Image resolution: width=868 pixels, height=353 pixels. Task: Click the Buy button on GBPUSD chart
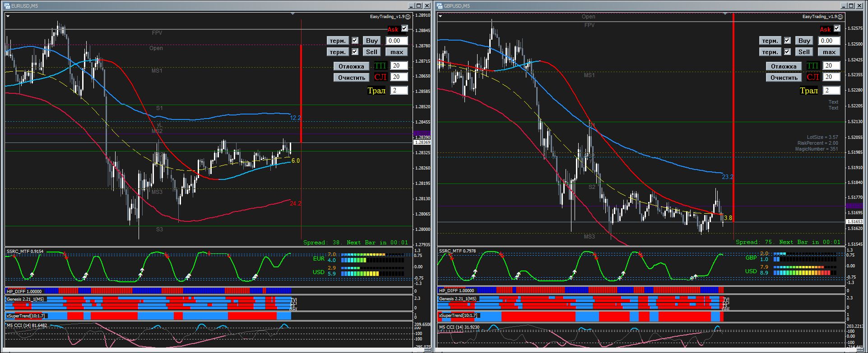point(804,41)
